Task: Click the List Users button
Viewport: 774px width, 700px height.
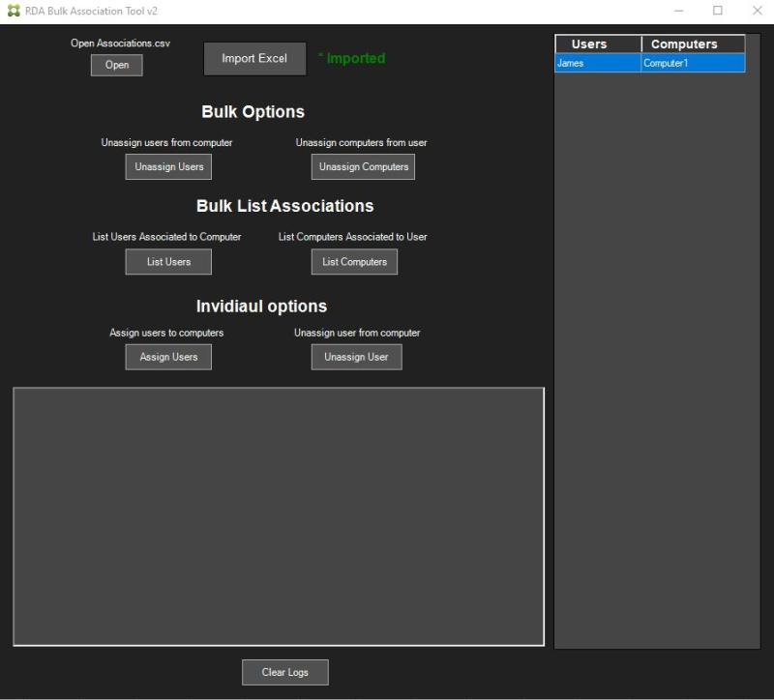Action: pos(168,261)
